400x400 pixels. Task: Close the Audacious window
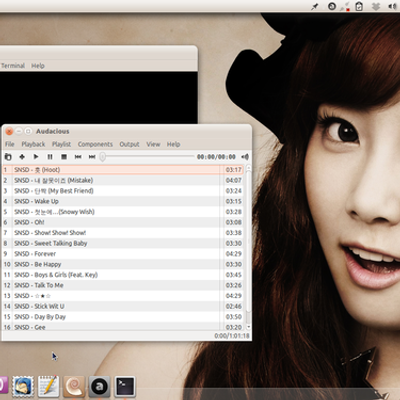tap(9, 131)
